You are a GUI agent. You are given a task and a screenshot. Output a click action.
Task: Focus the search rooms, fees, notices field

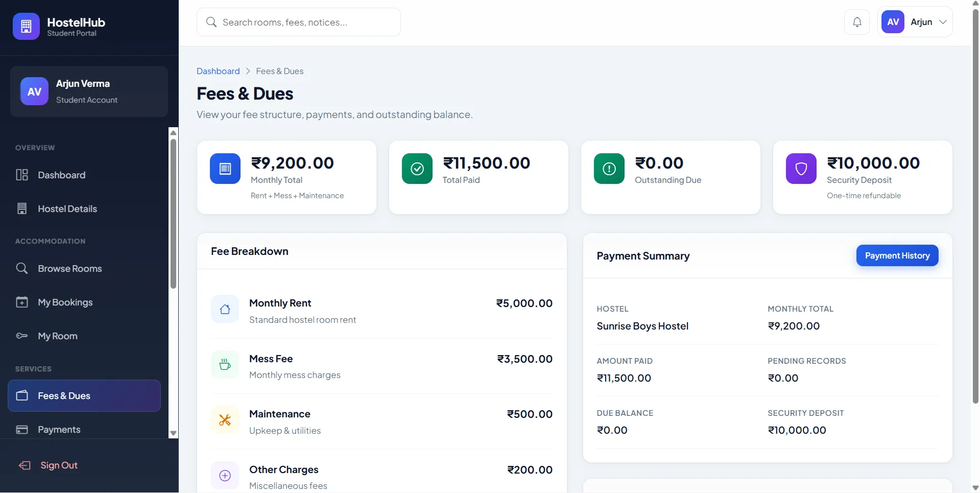tap(299, 22)
